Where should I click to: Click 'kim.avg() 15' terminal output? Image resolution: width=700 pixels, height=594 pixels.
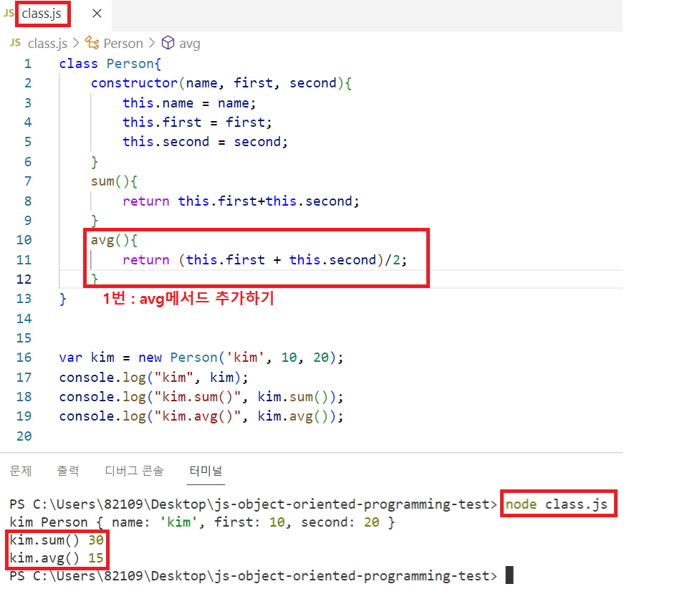pyautogui.click(x=57, y=558)
